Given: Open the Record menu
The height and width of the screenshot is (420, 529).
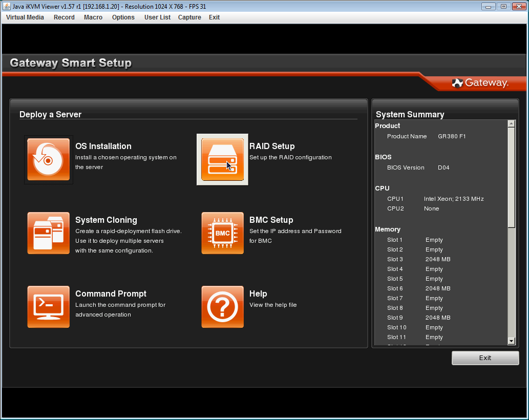Looking at the screenshot, I should coord(64,17).
